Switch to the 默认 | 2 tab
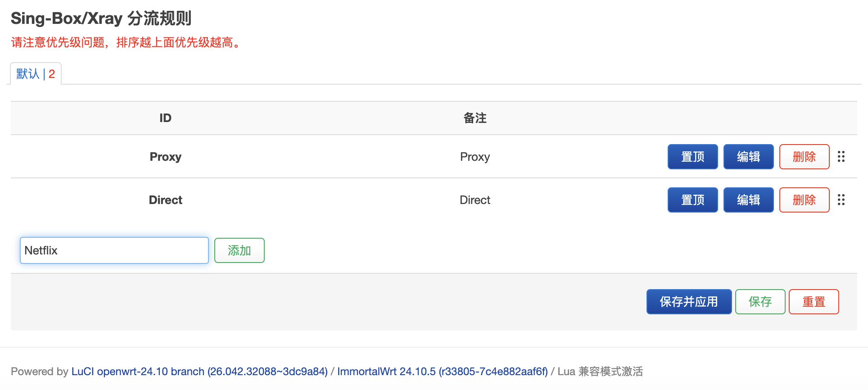 [x=36, y=74]
